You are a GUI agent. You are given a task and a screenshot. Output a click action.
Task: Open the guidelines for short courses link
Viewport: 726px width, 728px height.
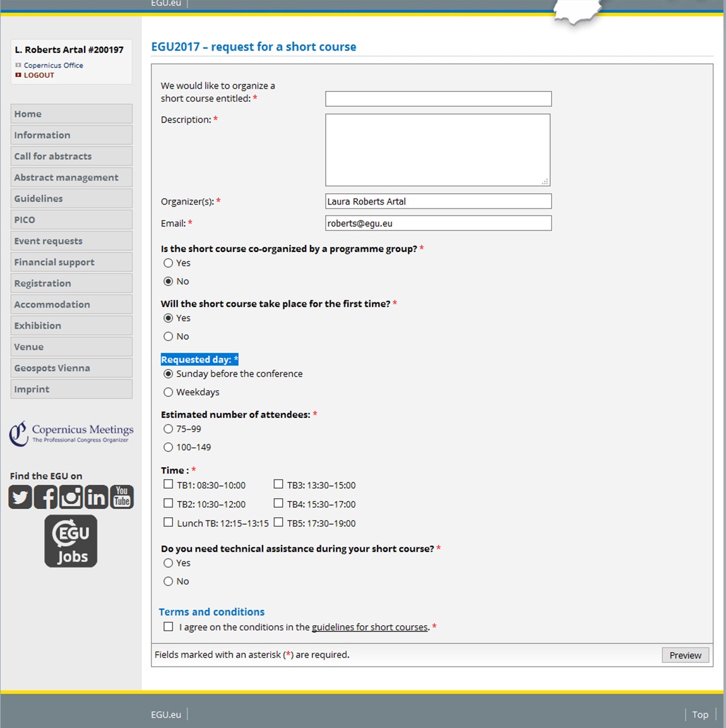click(369, 627)
